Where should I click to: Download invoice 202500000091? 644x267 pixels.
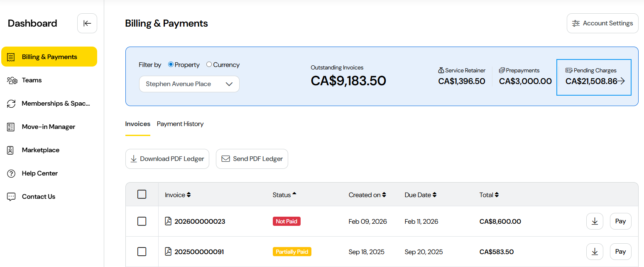pyautogui.click(x=595, y=252)
